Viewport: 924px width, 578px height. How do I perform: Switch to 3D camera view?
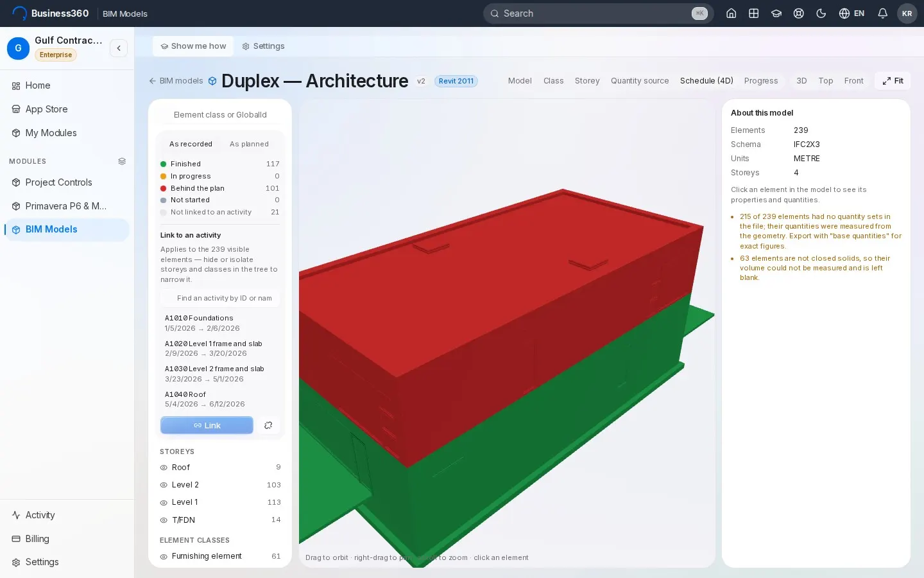(x=801, y=81)
